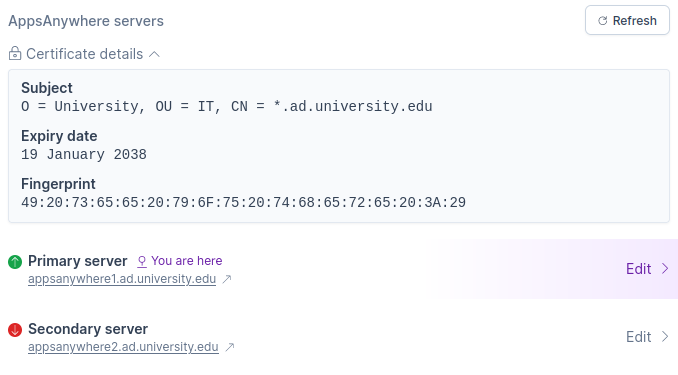
Task: Click the green primary server status icon
Action: click(15, 262)
